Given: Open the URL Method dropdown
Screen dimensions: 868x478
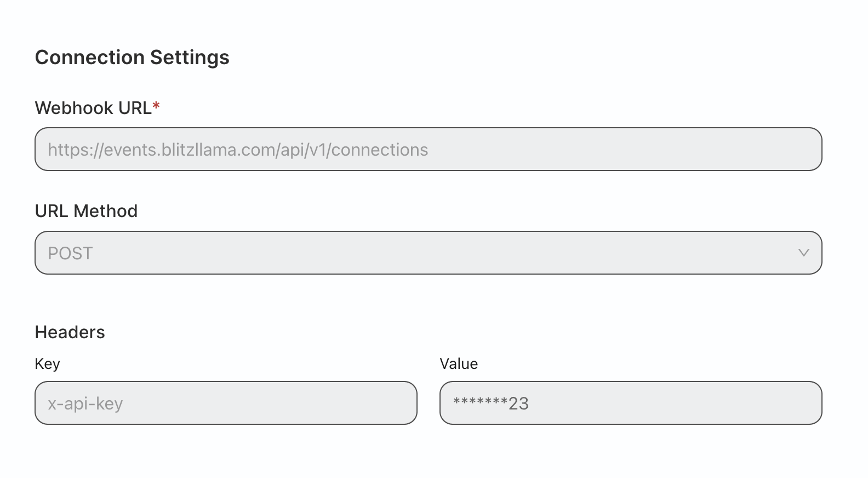Looking at the screenshot, I should pos(427,253).
